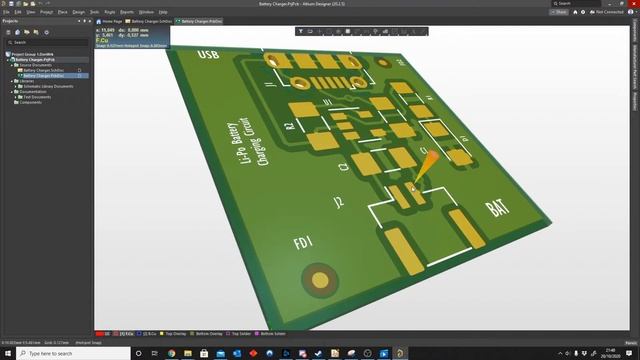Click the fourth icon in Projects panel toolbar

tap(36, 32)
